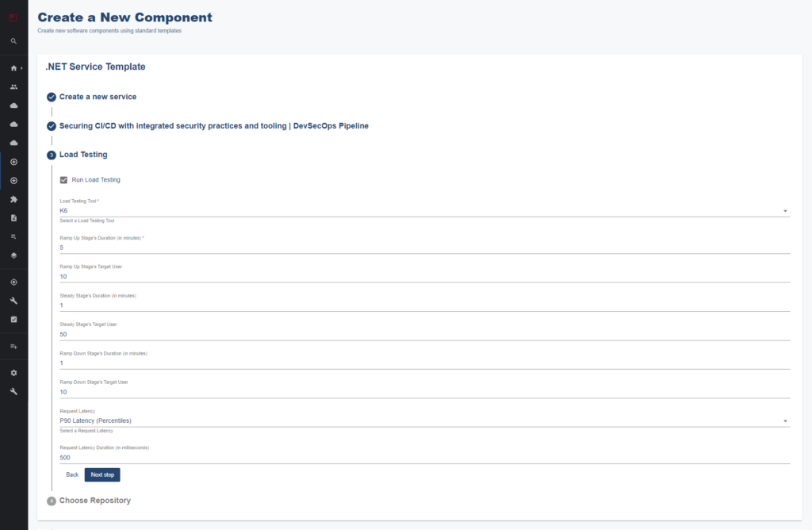Image resolution: width=812 pixels, height=530 pixels.
Task: Open the Load Testing Tool dropdown
Action: 424,211
